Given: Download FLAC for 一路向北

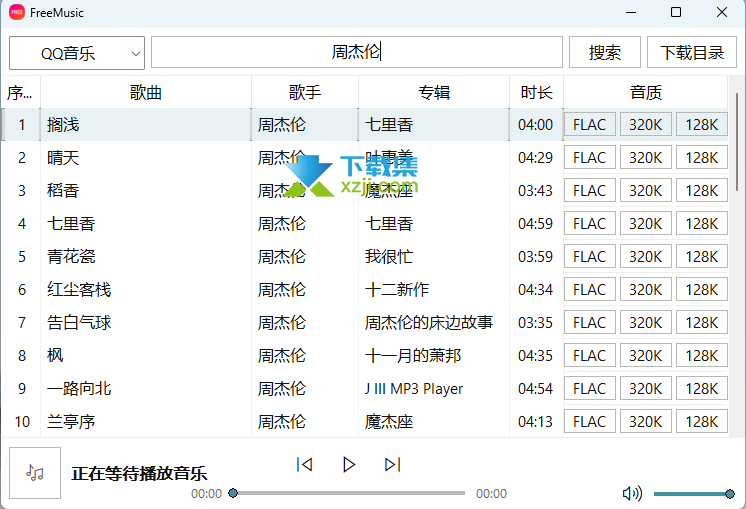Looking at the screenshot, I should point(590,388).
